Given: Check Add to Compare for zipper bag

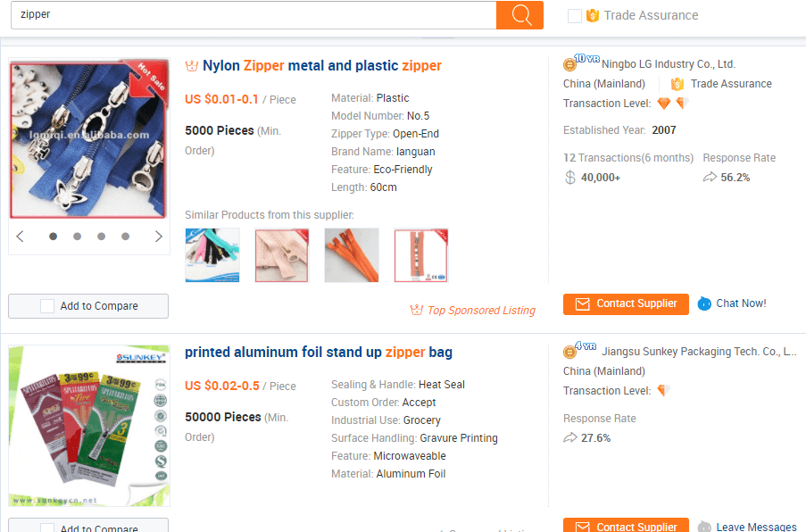Looking at the screenshot, I should [x=47, y=528].
